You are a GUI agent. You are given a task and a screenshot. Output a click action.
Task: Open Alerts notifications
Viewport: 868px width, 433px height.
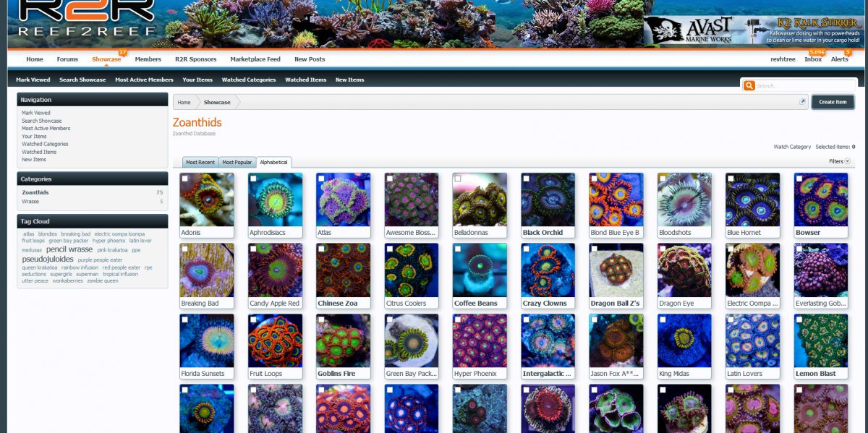click(839, 59)
